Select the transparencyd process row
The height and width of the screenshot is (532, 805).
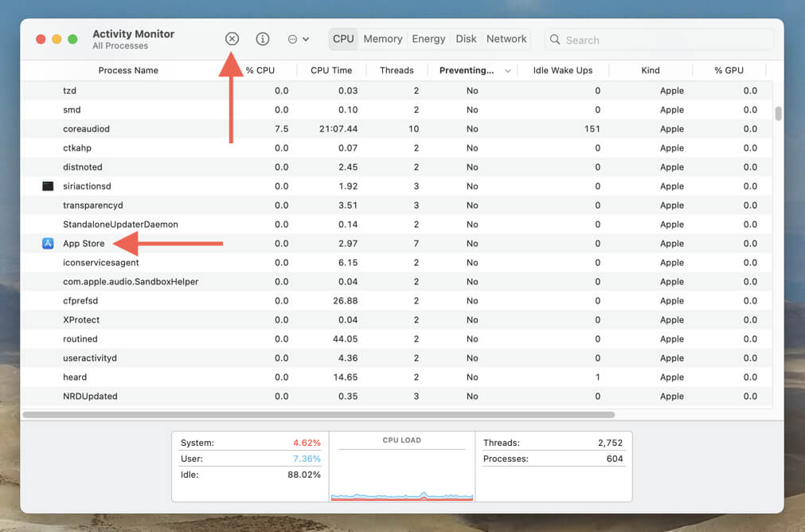pos(397,205)
